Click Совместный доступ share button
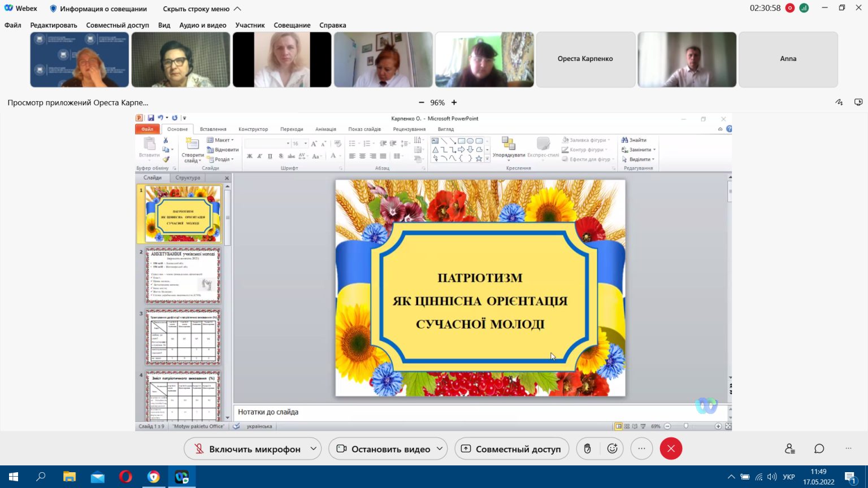 (512, 448)
